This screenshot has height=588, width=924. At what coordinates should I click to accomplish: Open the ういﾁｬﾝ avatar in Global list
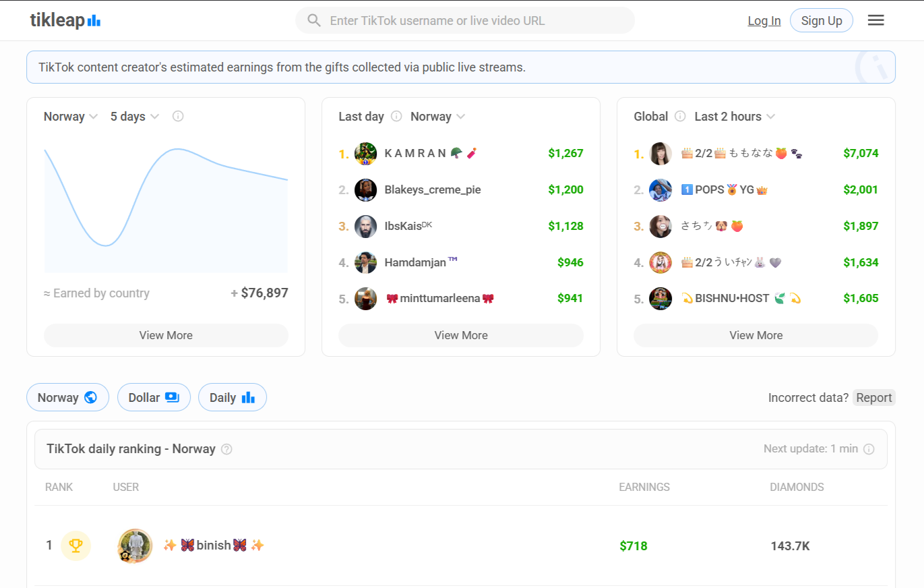pyautogui.click(x=660, y=262)
